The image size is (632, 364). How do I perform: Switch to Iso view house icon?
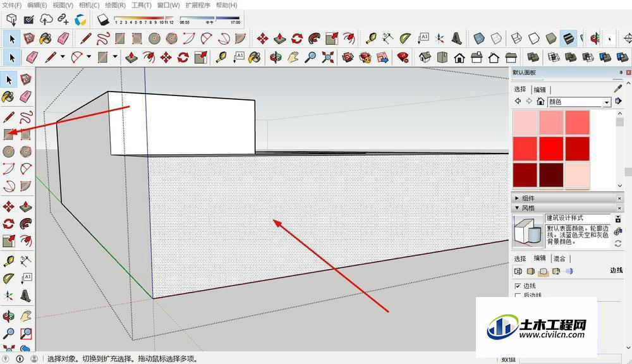point(425,58)
